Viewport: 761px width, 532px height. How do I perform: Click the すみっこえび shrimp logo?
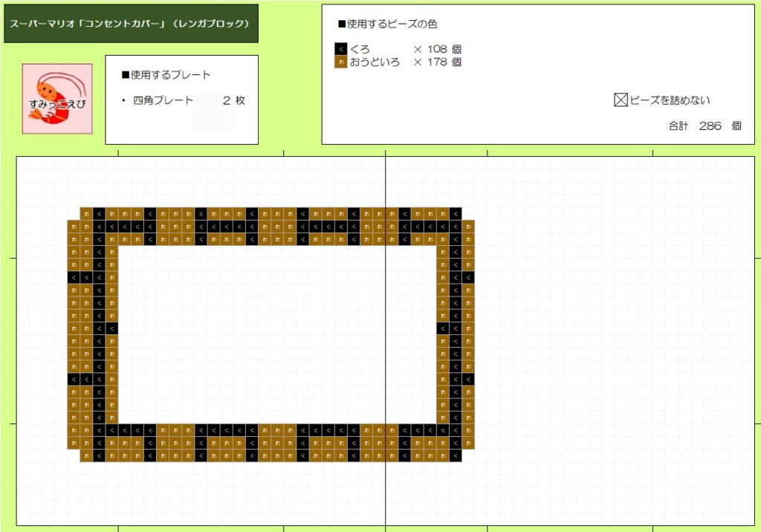click(57, 99)
